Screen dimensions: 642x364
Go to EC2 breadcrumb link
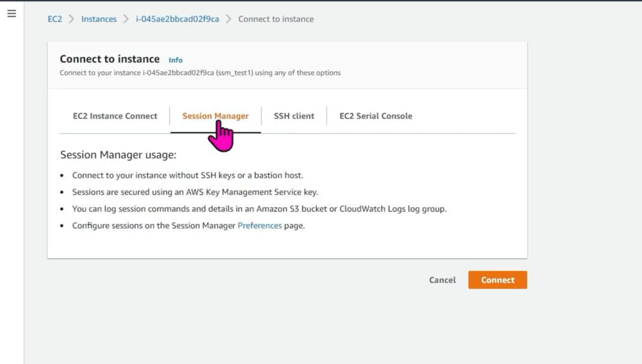[x=55, y=19]
